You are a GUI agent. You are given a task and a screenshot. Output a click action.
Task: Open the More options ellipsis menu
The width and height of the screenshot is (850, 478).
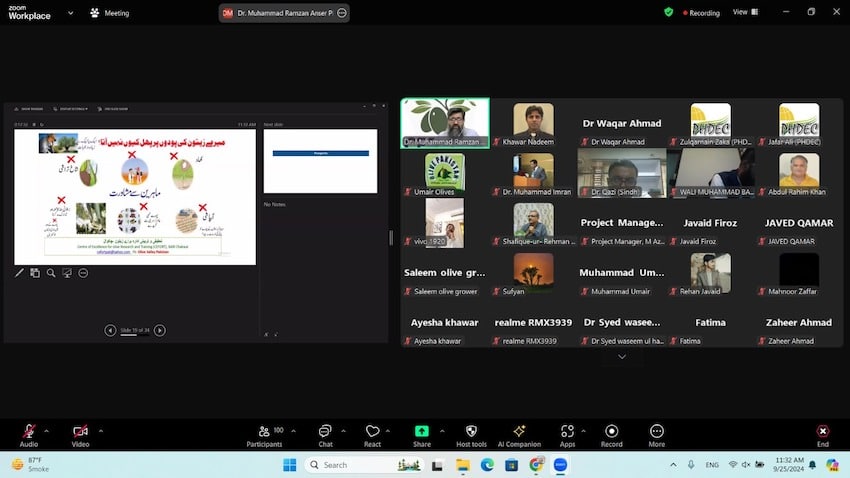point(656,431)
